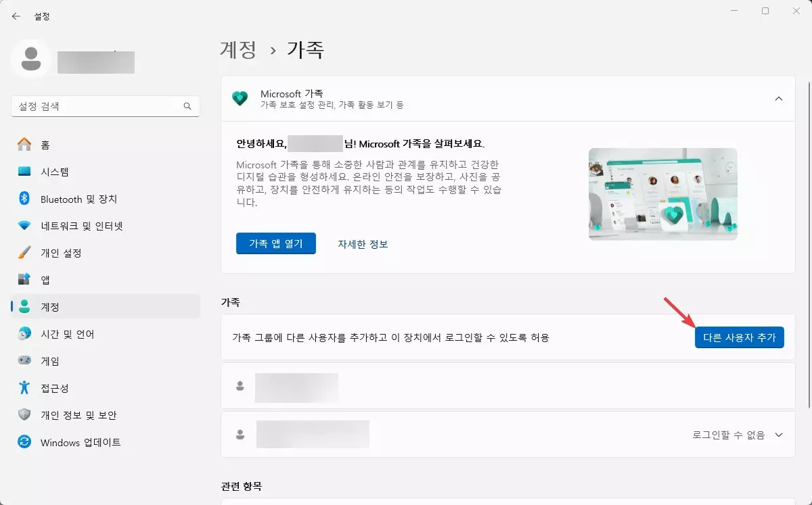Click the 가족 앱 열기 button
Image resolution: width=812 pixels, height=505 pixels.
click(x=276, y=243)
